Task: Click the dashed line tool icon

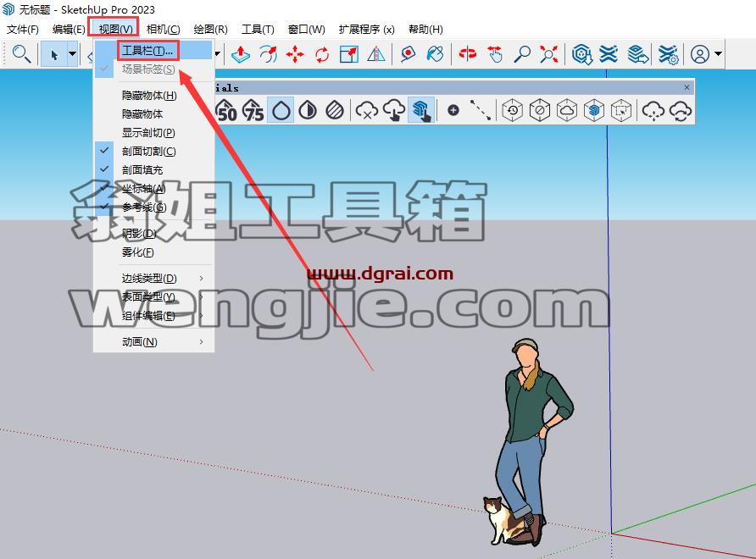Action: tap(481, 110)
